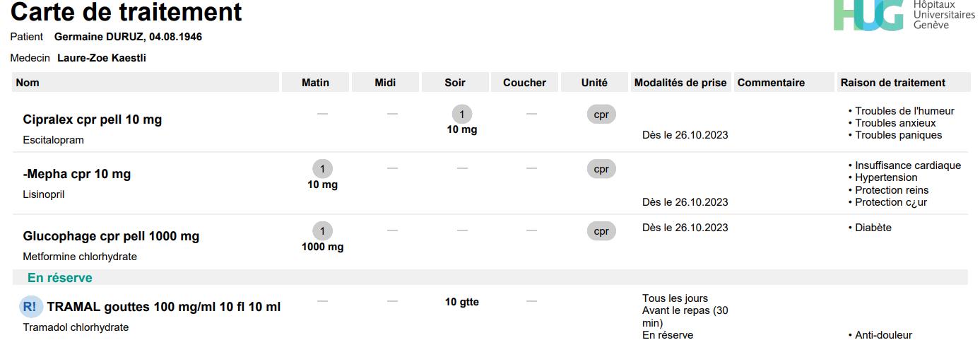The width and height of the screenshot is (980, 357).
Task: Select the Nom column header
Action: 28,83
